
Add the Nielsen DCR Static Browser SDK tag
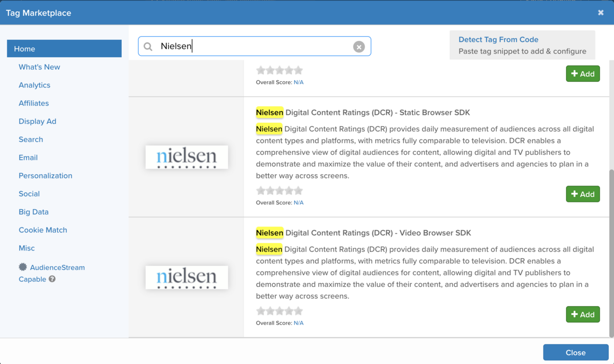(x=583, y=194)
